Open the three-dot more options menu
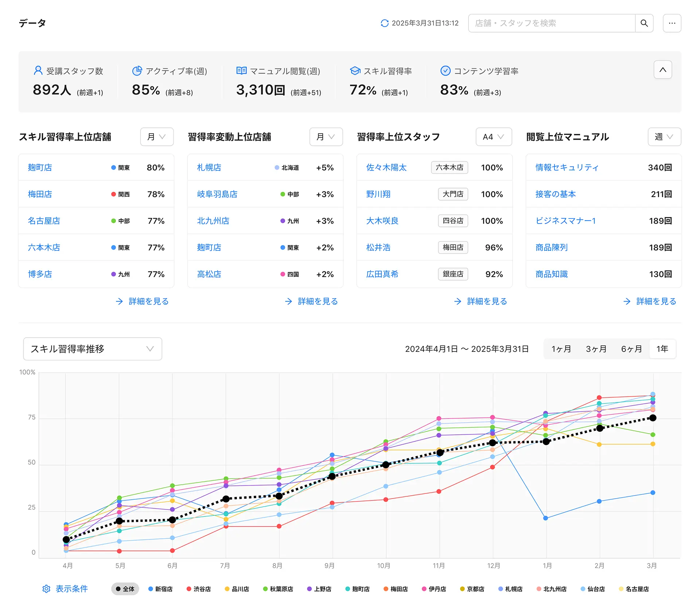700x612 pixels. pos(672,23)
